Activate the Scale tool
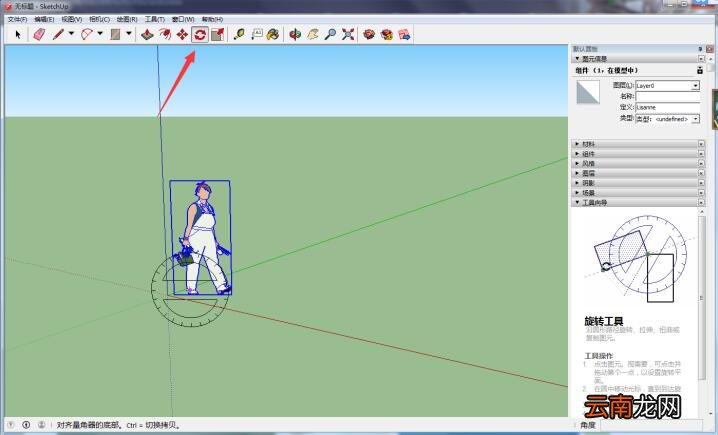 pos(218,34)
